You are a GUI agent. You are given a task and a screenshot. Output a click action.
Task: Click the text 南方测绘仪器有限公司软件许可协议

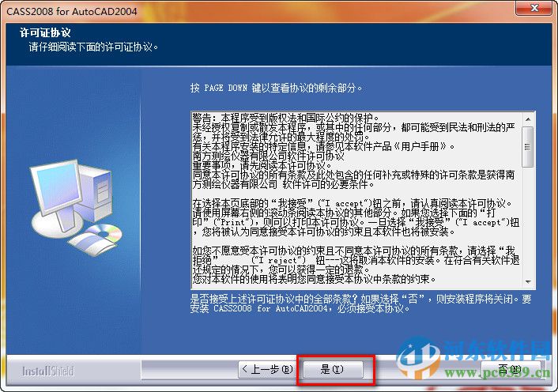268,156
